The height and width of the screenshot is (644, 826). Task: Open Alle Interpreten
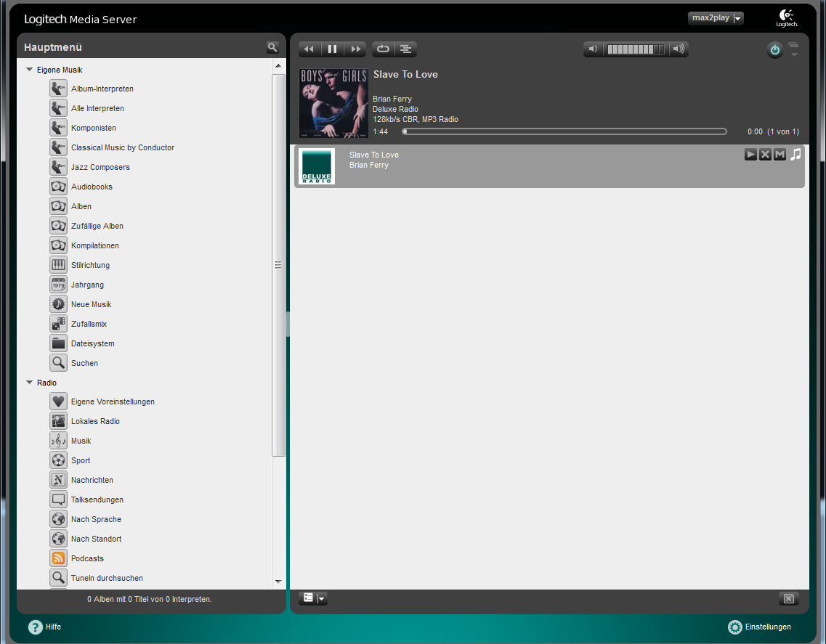coord(97,108)
